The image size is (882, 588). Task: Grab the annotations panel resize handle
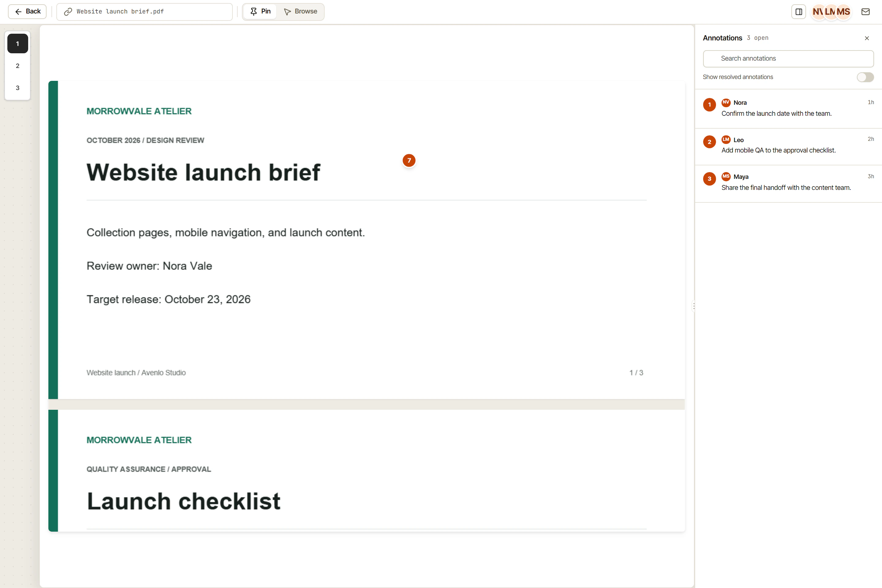tap(694, 306)
